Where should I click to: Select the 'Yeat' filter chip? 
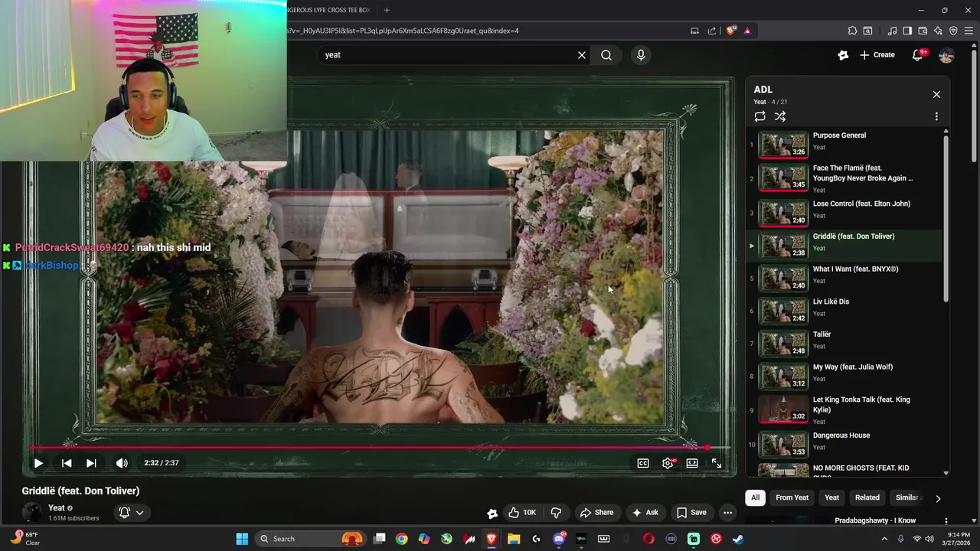click(831, 497)
